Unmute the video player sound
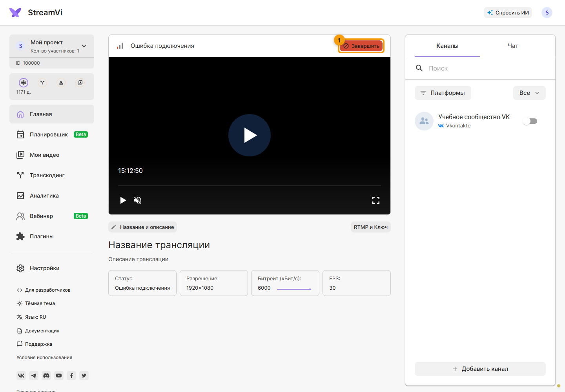This screenshot has height=392, width=565. click(138, 200)
